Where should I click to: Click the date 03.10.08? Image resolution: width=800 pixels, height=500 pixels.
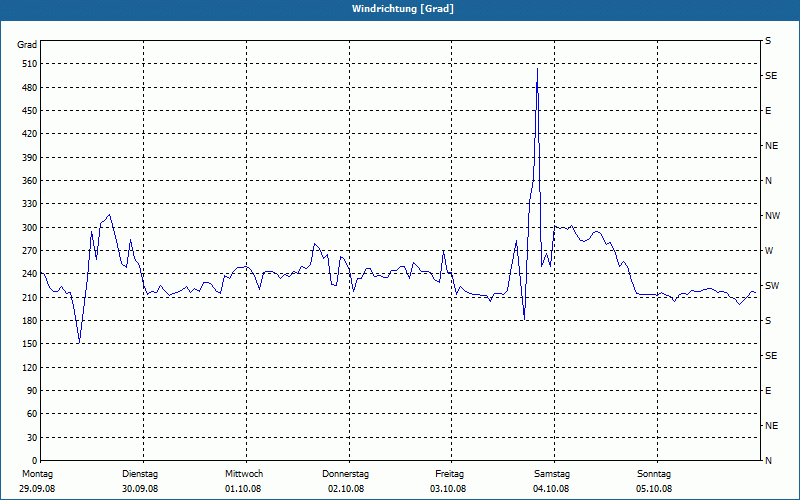pos(448,489)
